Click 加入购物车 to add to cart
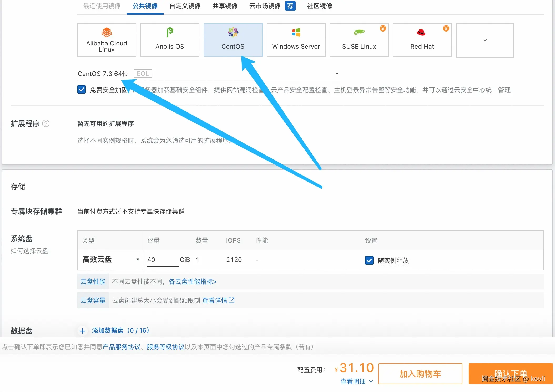The image size is (555, 392). (420, 373)
